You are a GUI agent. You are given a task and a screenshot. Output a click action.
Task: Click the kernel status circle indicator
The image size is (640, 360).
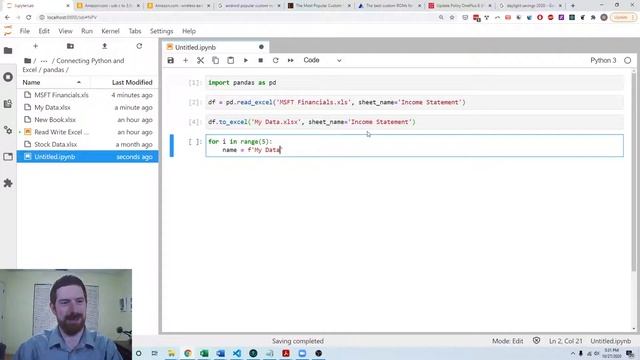tap(627, 60)
